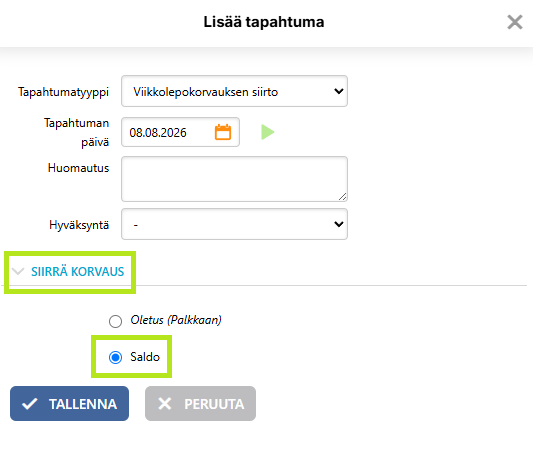The height and width of the screenshot is (455, 533).
Task: Click the X icon on Peruuta
Action: (x=165, y=404)
